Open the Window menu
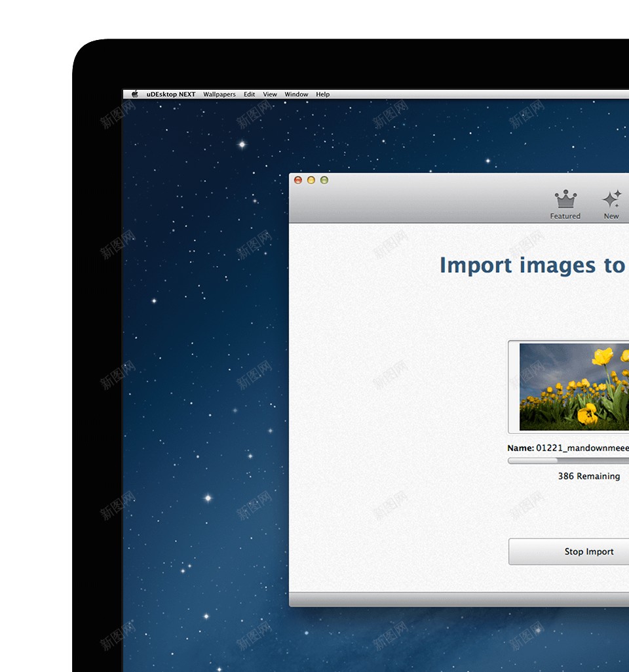 pyautogui.click(x=296, y=94)
